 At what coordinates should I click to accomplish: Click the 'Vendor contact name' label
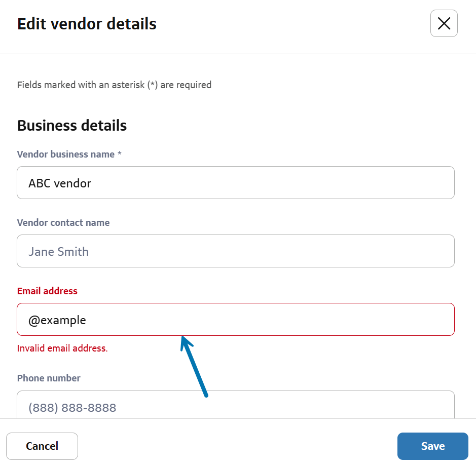coord(63,223)
